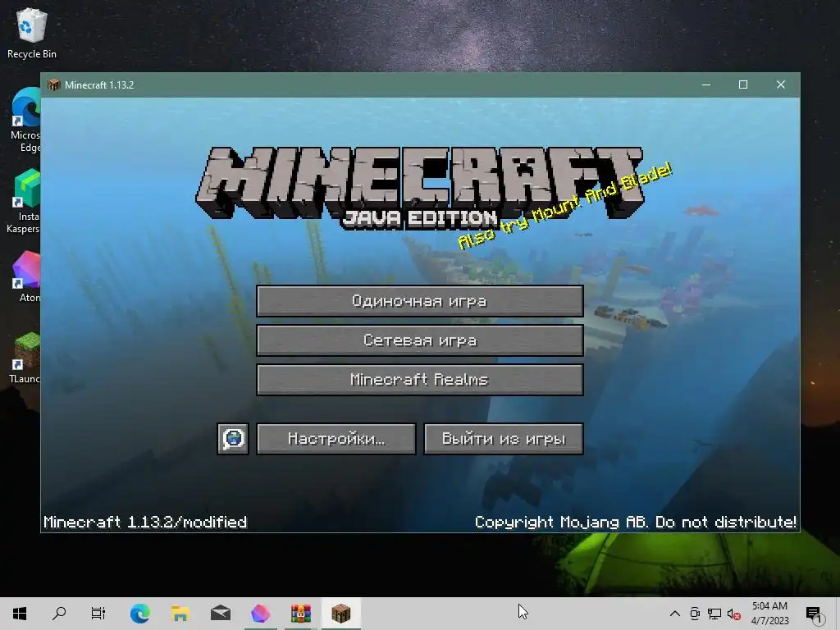Open Mail app from taskbar
This screenshot has width=840, height=630.
220,614
